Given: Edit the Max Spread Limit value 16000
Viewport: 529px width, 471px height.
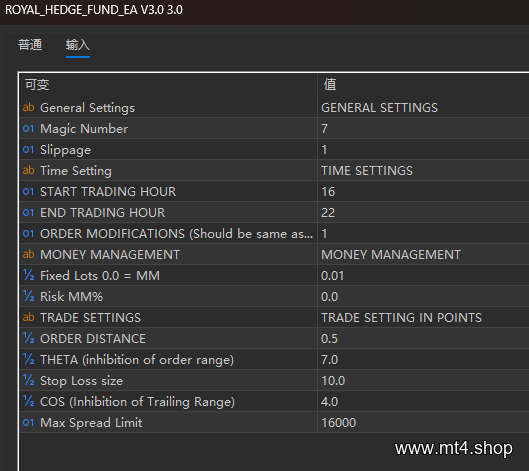Looking at the screenshot, I should coord(423,422).
